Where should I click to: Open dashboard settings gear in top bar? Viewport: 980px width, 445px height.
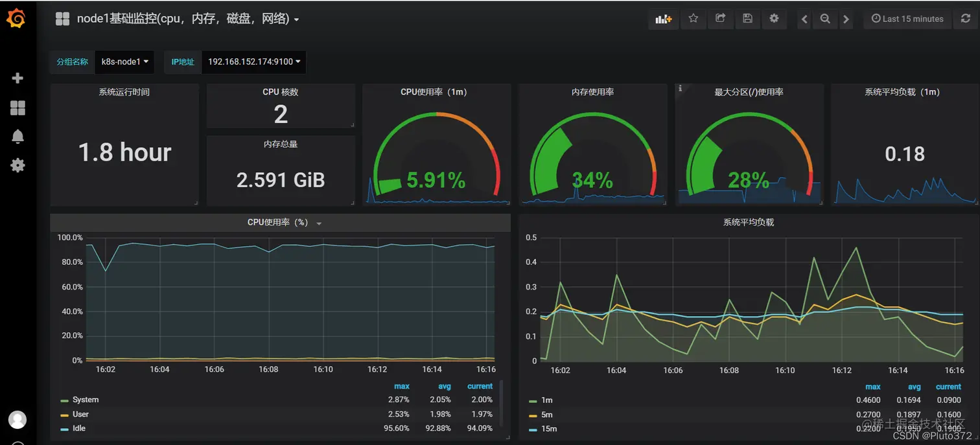click(x=774, y=19)
